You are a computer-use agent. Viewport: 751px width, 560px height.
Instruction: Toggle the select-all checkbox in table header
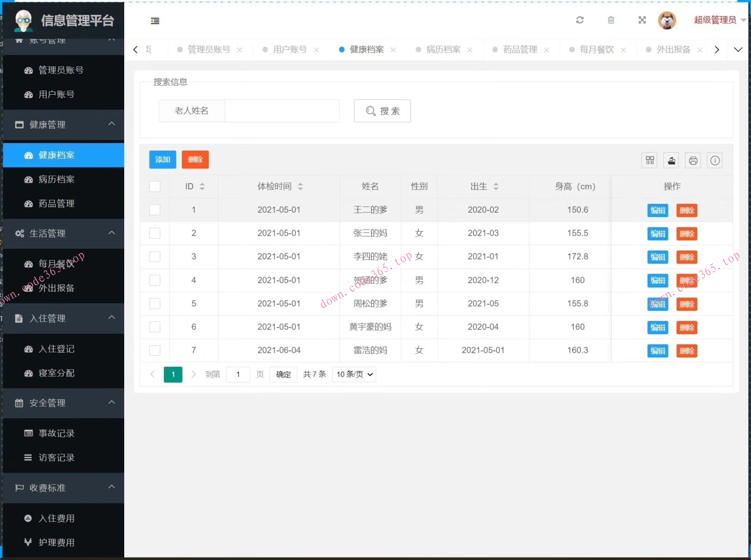pyautogui.click(x=155, y=186)
